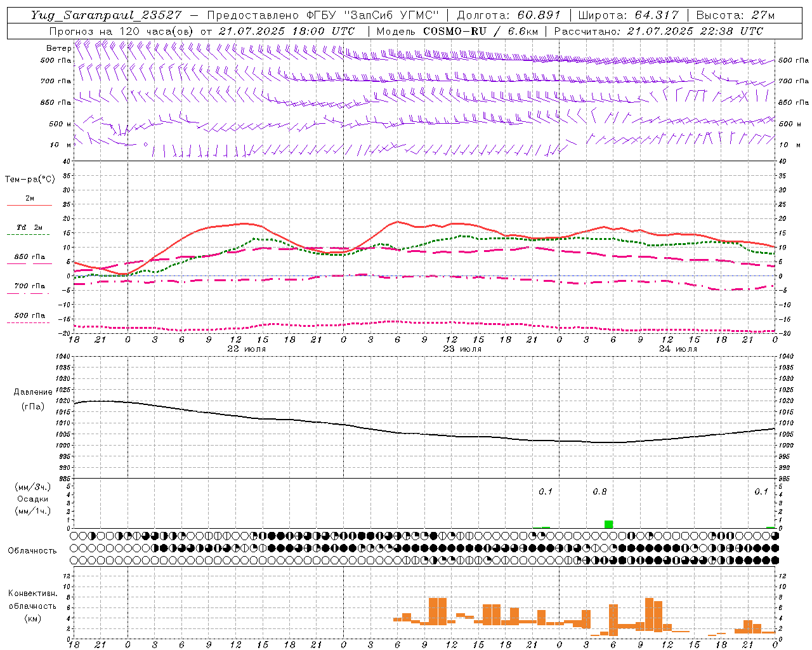Click the (мм/1ч.) precipitation unit label
This screenshot has height=650, width=812.
[x=33, y=511]
